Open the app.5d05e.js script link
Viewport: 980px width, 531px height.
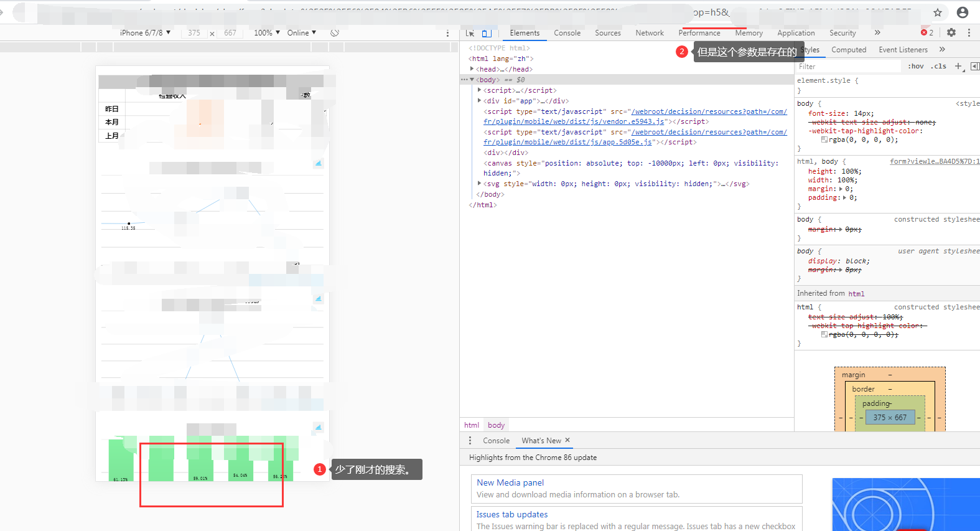pos(635,137)
